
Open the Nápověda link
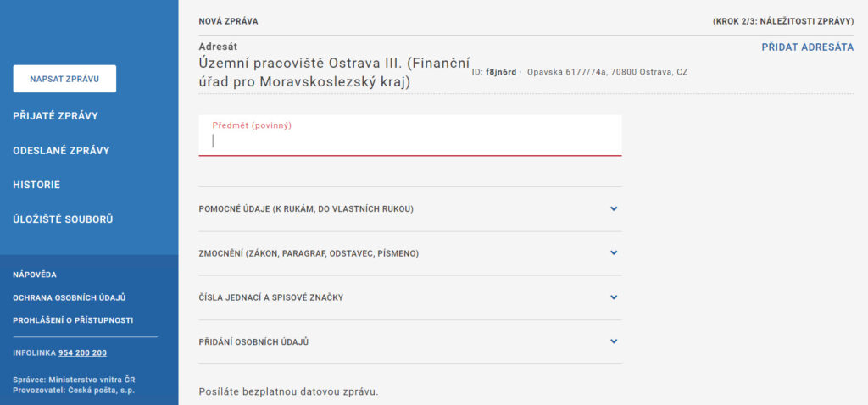tap(34, 275)
